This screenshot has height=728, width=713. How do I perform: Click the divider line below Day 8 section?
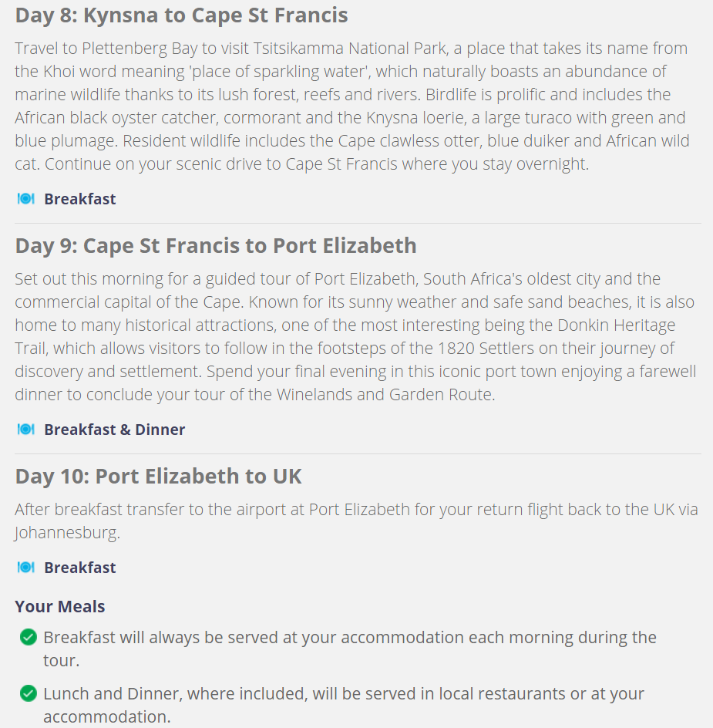click(358, 224)
